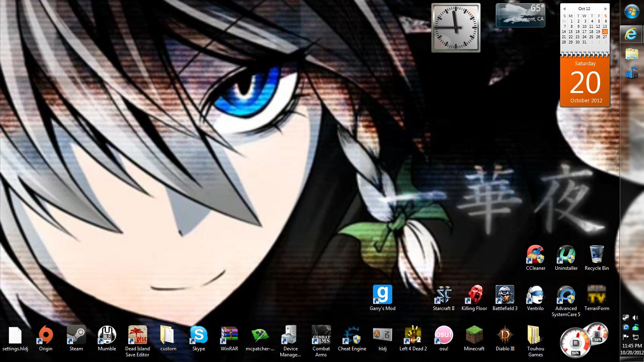Image resolution: width=644 pixels, height=362 pixels.
Task: Go to the next month in the calendar gadget
Action: click(x=605, y=8)
